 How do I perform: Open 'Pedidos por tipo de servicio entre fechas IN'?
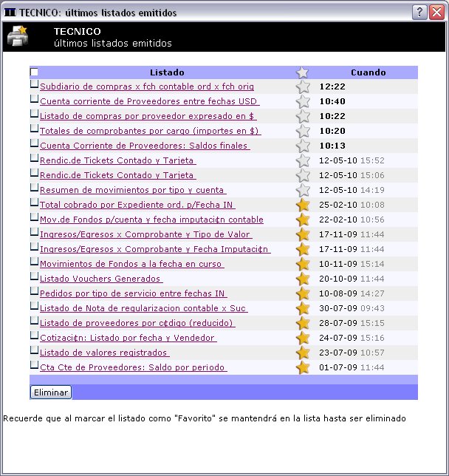click(134, 293)
